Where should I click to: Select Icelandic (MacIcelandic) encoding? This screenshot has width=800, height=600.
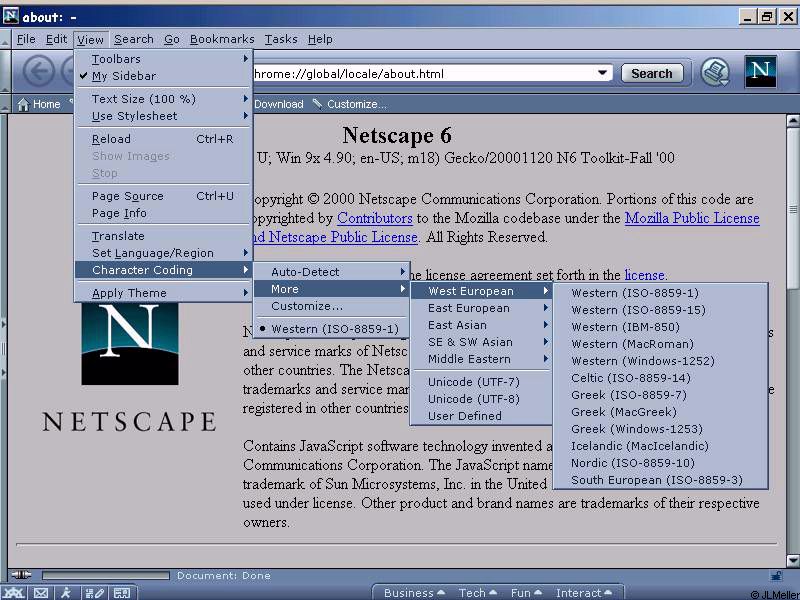(660, 446)
